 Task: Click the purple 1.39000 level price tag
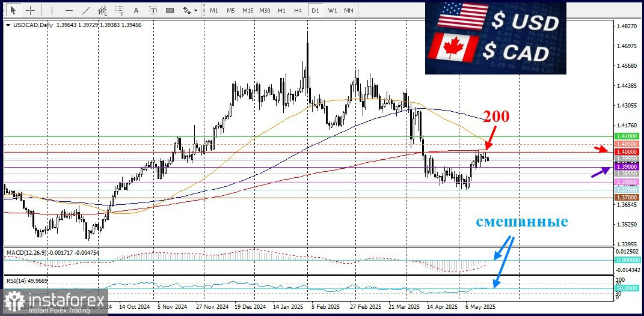[627, 167]
